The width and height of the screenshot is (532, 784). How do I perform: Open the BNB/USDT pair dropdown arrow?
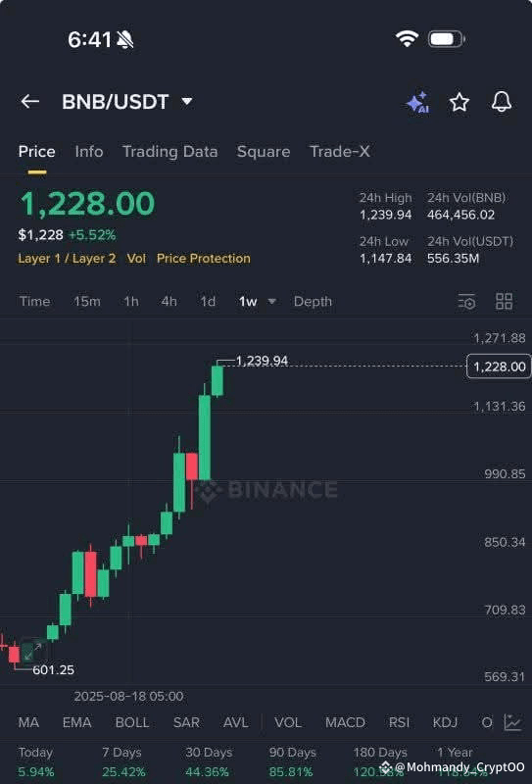pos(186,102)
